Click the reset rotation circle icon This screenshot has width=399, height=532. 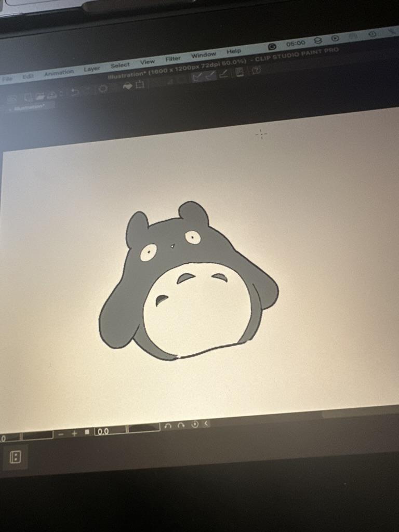195,424
